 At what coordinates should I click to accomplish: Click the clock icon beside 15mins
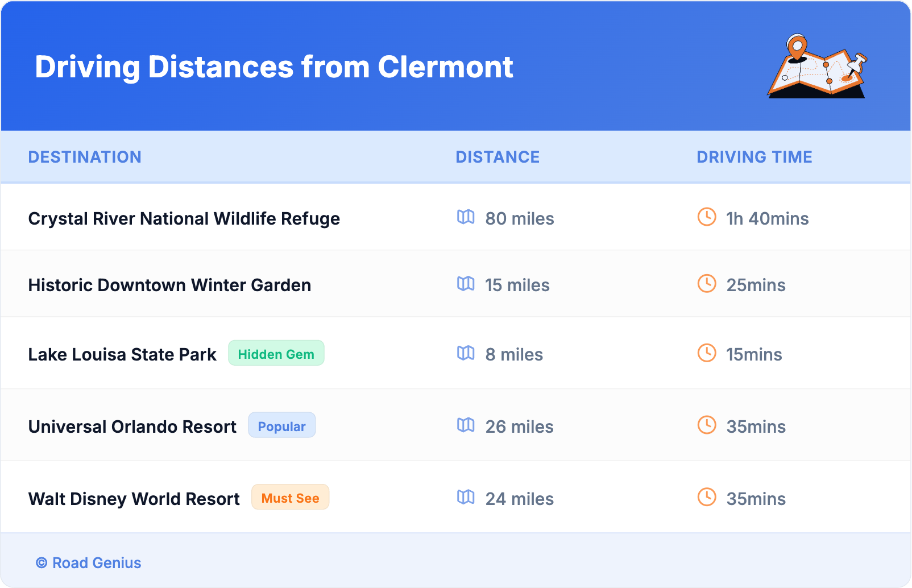coord(707,353)
